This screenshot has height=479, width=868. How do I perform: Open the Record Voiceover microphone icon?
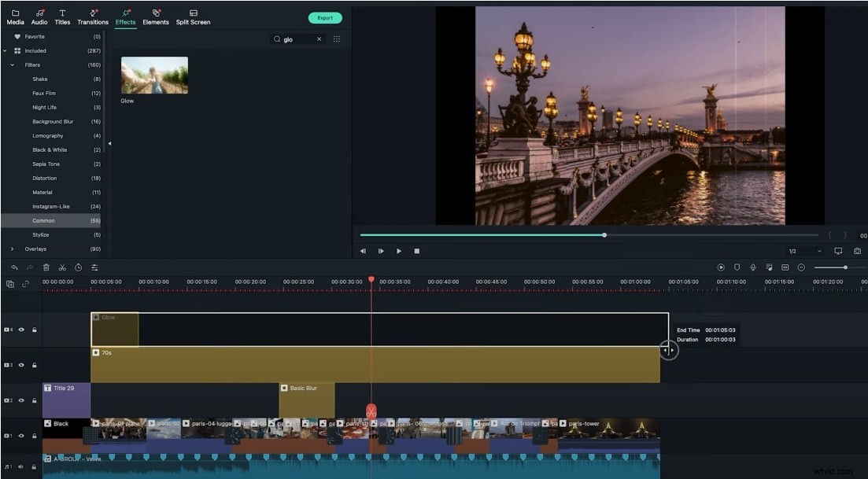752,267
